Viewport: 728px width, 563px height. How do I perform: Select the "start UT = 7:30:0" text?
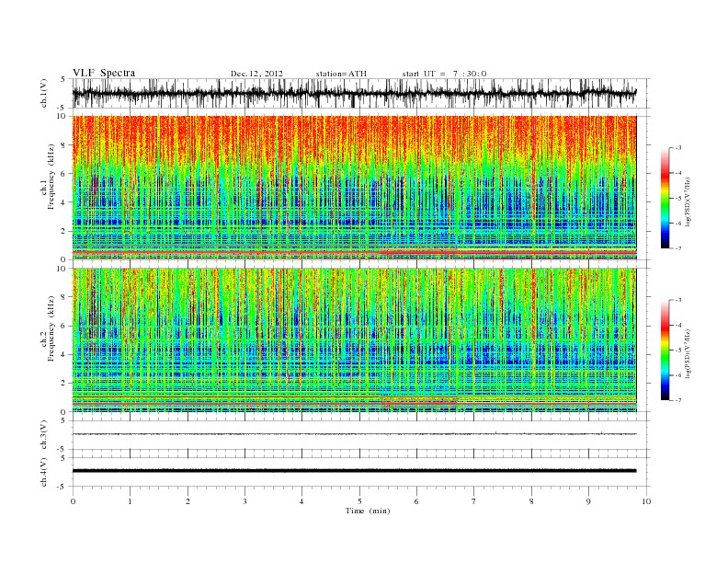[444, 74]
